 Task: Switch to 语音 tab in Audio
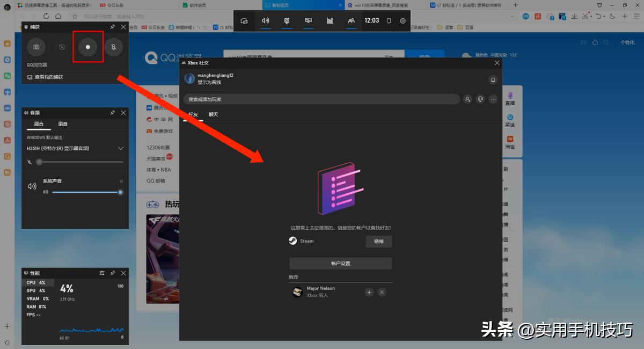[x=63, y=123]
